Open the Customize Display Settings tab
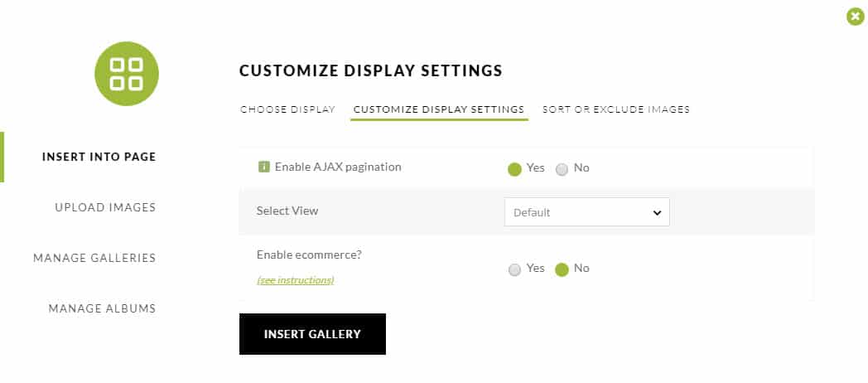The height and width of the screenshot is (383, 868). click(439, 109)
